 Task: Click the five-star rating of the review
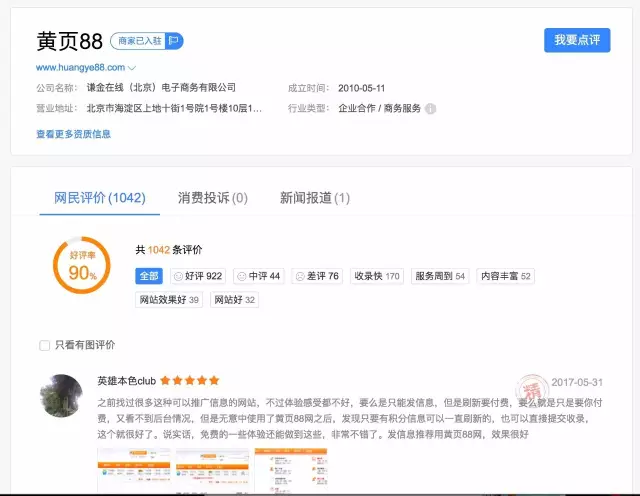point(190,381)
